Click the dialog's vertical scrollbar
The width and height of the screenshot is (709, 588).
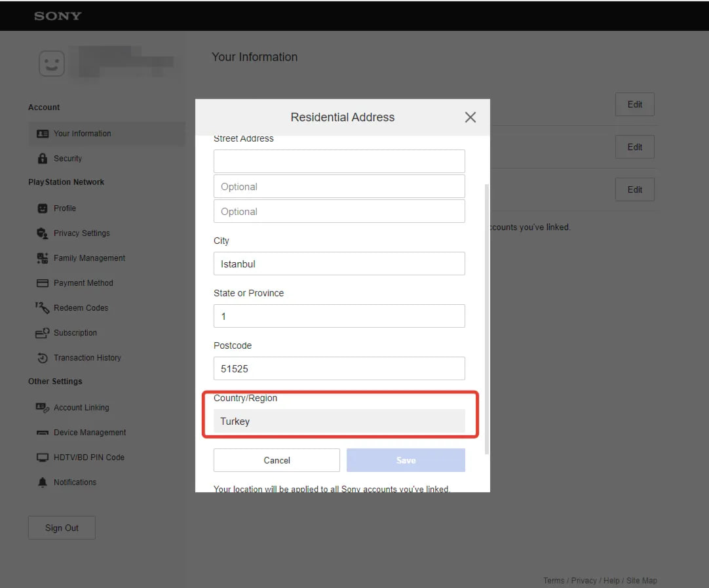[486, 315]
